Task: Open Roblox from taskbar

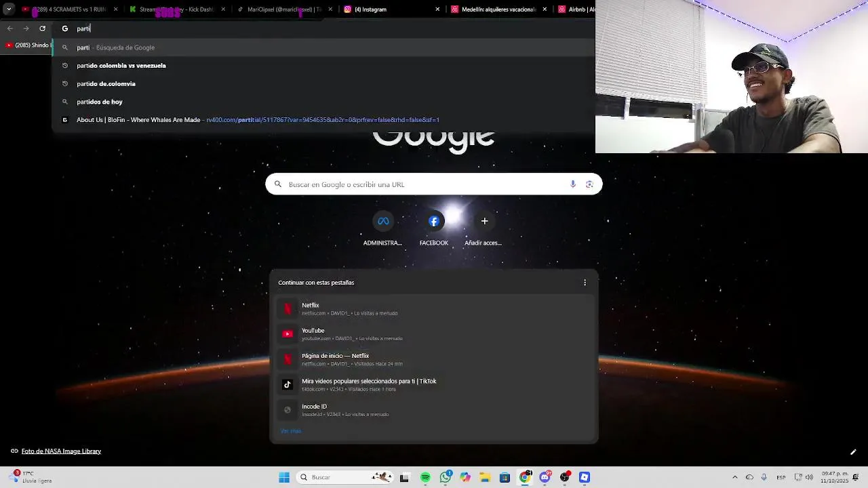Action: 585,477
